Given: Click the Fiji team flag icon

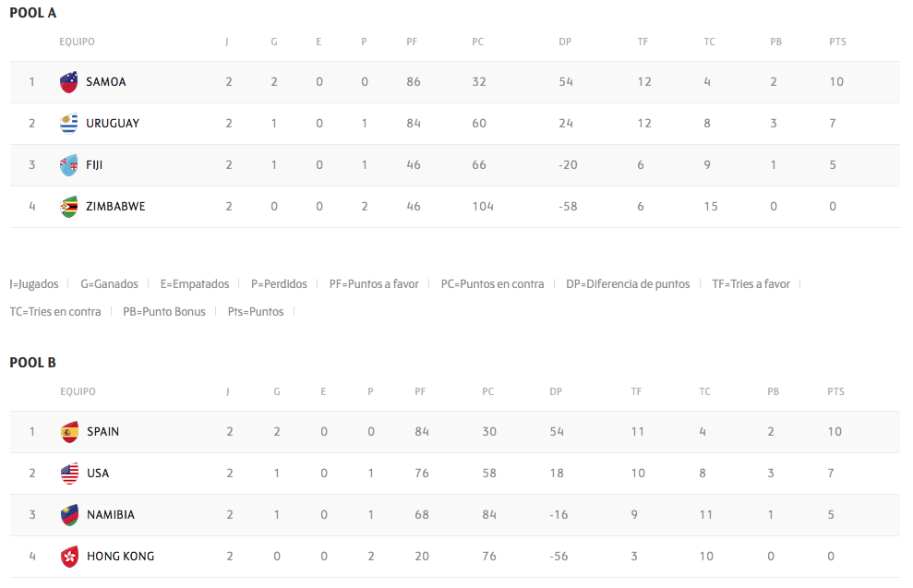Looking at the screenshot, I should click(x=68, y=165).
